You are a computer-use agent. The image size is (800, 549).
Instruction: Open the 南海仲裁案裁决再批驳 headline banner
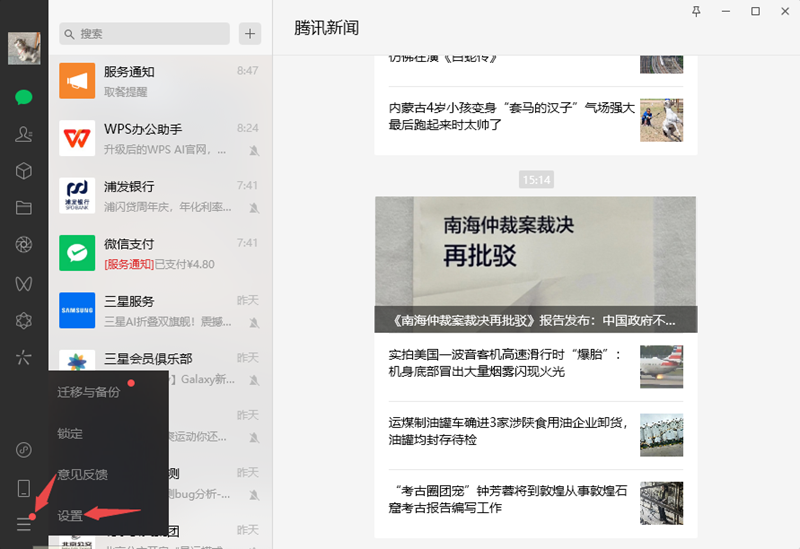pyautogui.click(x=536, y=265)
